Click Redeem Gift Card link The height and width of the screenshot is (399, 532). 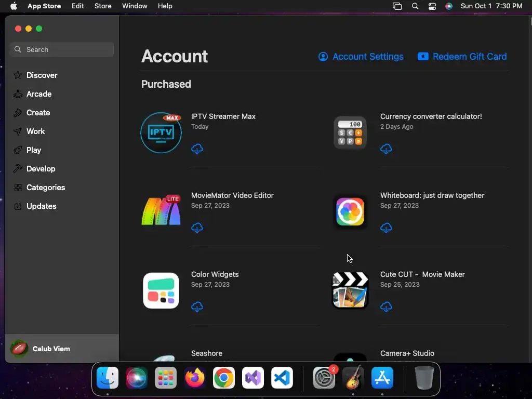point(462,57)
